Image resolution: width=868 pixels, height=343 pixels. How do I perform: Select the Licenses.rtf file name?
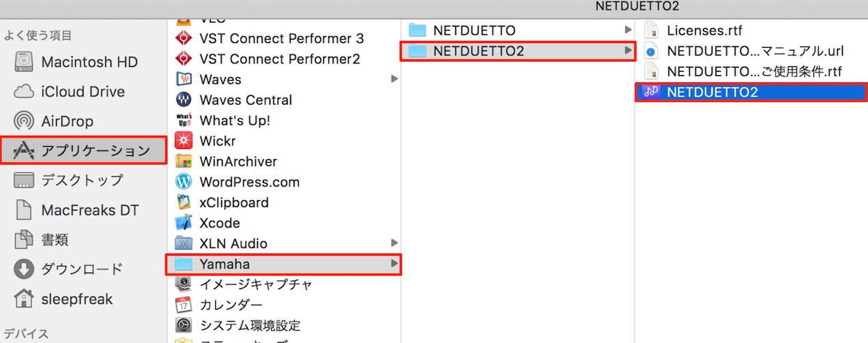click(705, 30)
